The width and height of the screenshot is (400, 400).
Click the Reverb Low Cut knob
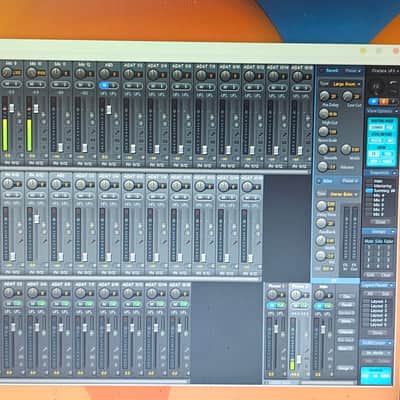pyautogui.click(x=347, y=96)
